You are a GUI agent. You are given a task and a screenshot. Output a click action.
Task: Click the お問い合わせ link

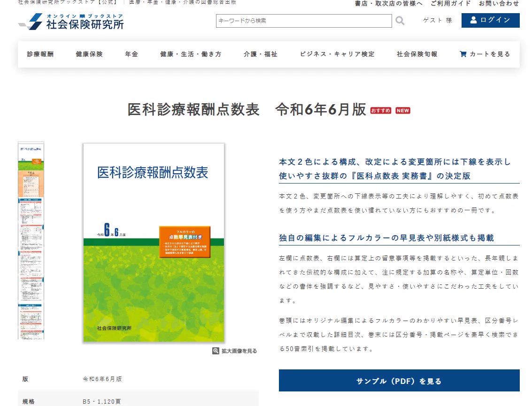pyautogui.click(x=499, y=3)
